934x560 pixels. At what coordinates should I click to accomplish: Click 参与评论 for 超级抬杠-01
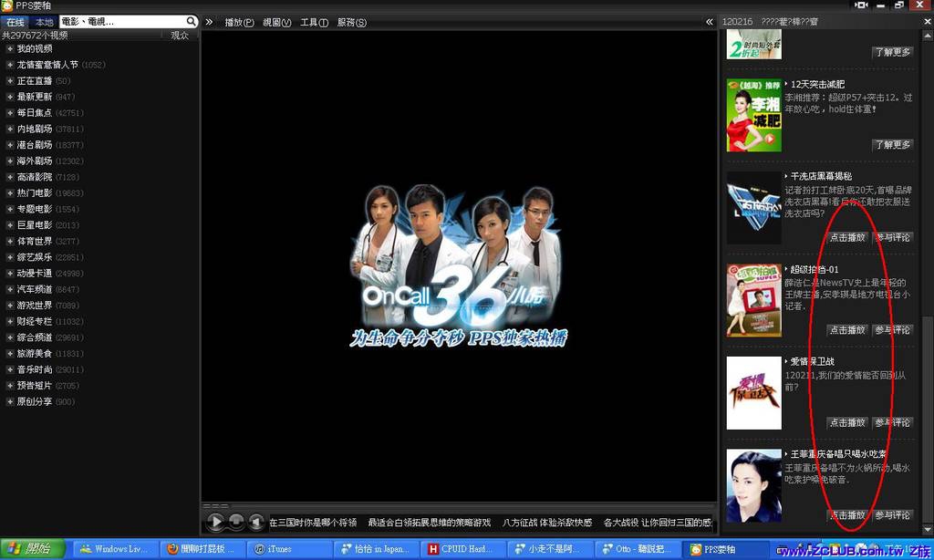tap(892, 330)
